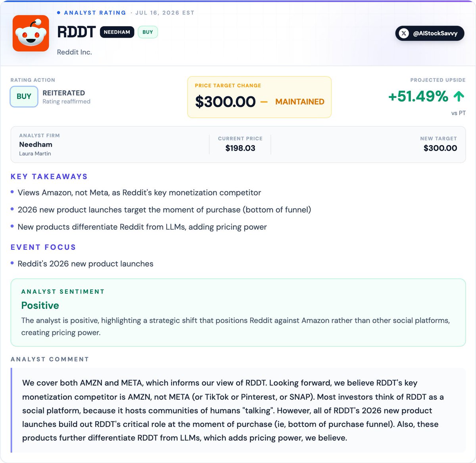Click the bullet before New products differentiate
Viewport: 476px width, 463px height.
coord(12,226)
